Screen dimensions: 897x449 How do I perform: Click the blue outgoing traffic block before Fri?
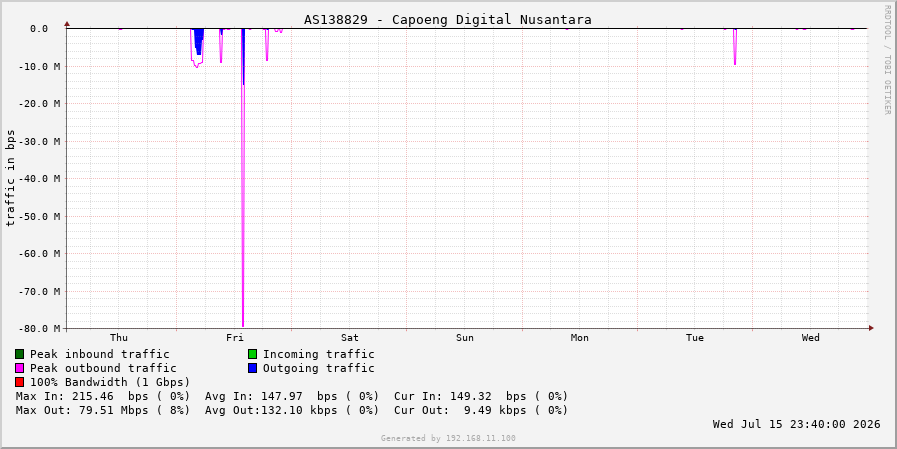pyautogui.click(x=199, y=40)
